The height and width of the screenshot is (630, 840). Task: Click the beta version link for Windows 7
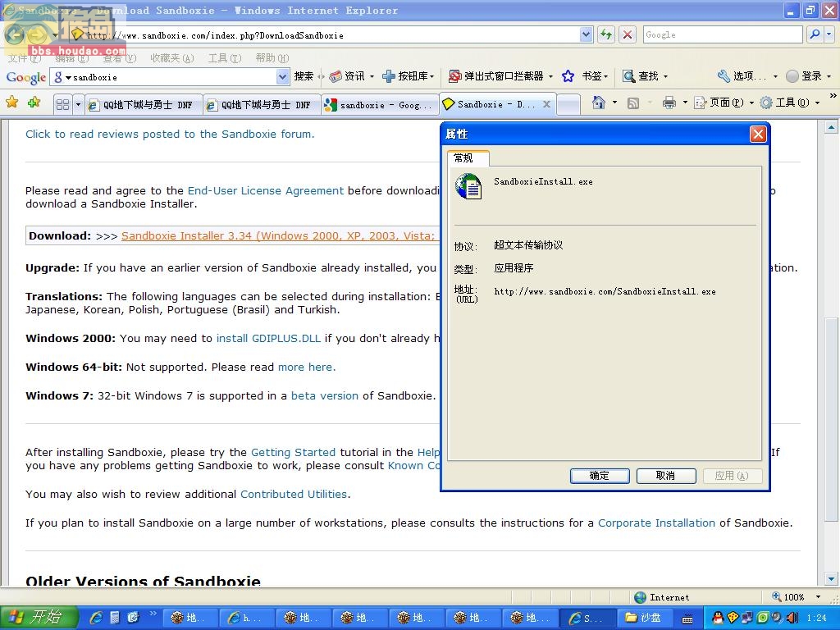pos(325,396)
